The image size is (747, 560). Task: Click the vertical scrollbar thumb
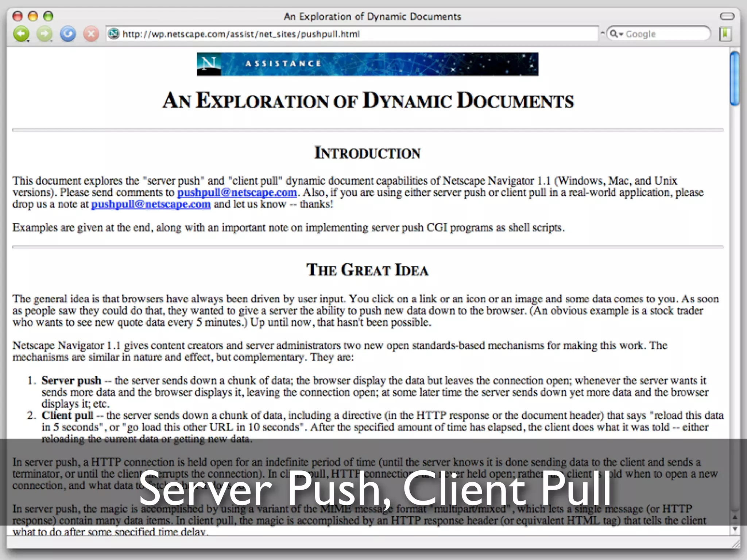point(735,78)
